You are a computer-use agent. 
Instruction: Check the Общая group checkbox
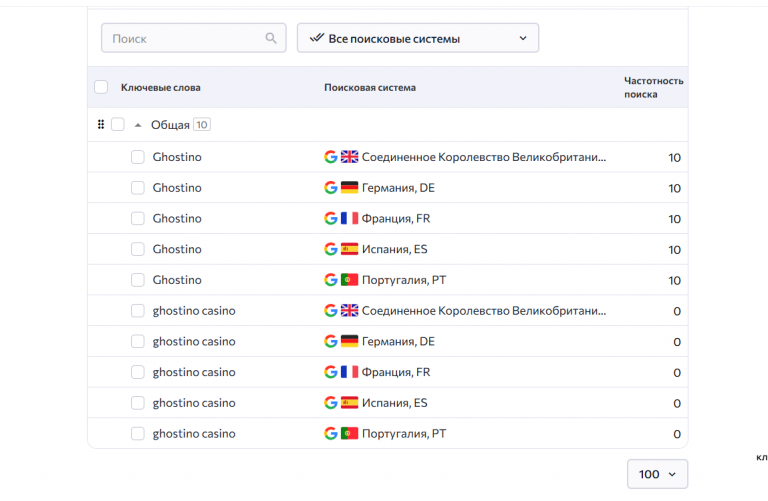[x=118, y=125]
